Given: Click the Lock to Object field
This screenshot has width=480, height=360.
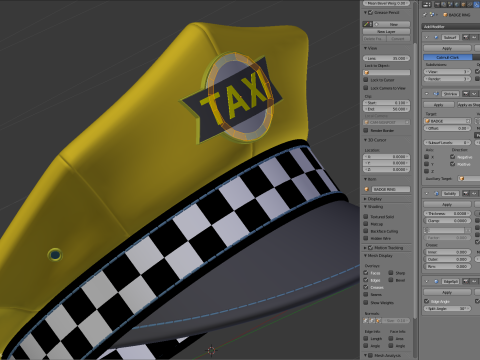Looking at the screenshot, I should coord(386,73).
